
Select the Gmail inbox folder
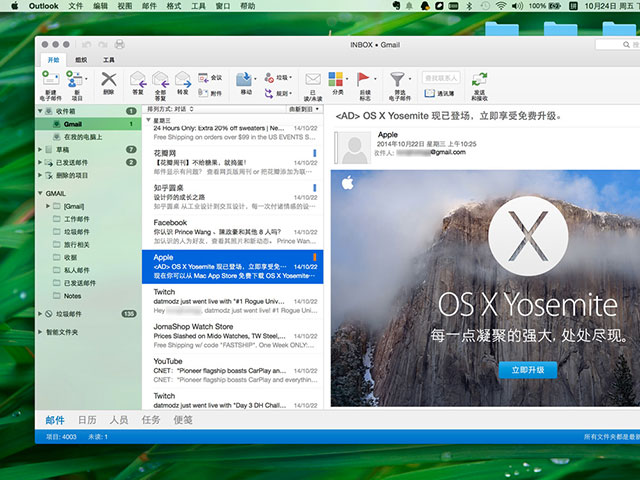[x=88, y=124]
